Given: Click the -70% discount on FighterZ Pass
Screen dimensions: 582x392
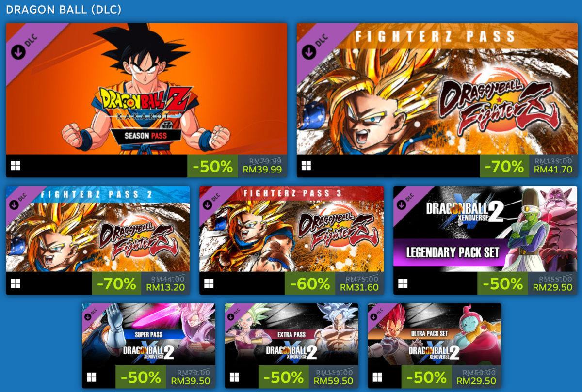Looking at the screenshot, I should (x=504, y=167).
